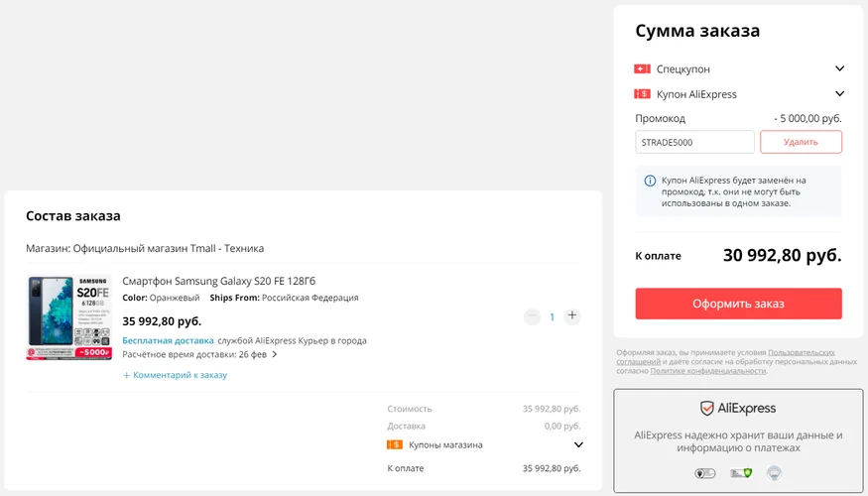Screen dimensions: 868x496
Task: Click the Доставка 0,00 руб. value
Action: point(562,427)
